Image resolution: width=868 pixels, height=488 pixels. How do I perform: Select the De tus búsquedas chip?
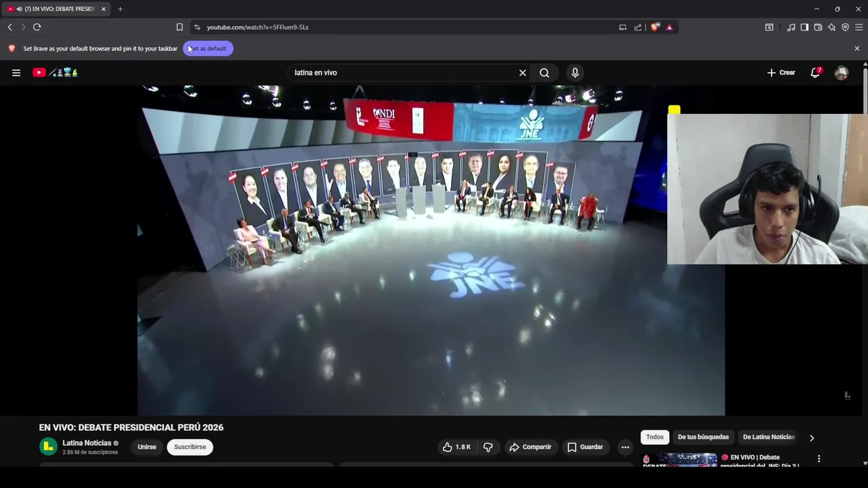[703, 437]
